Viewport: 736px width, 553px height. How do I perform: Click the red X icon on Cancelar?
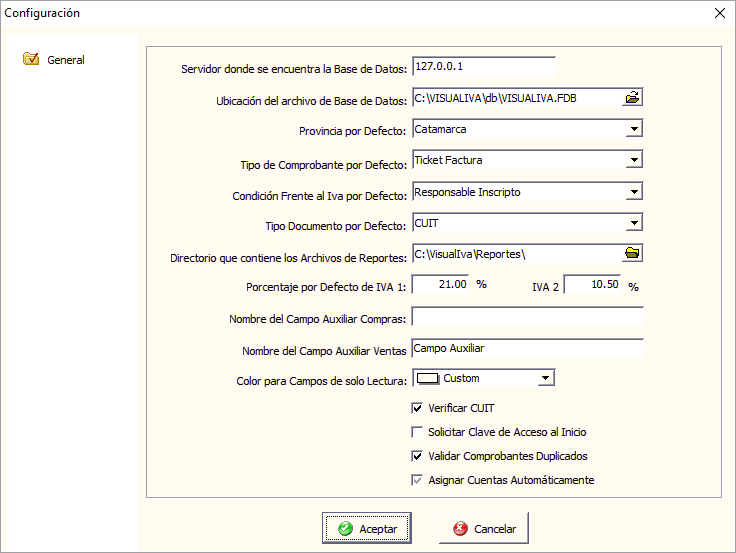tap(460, 528)
